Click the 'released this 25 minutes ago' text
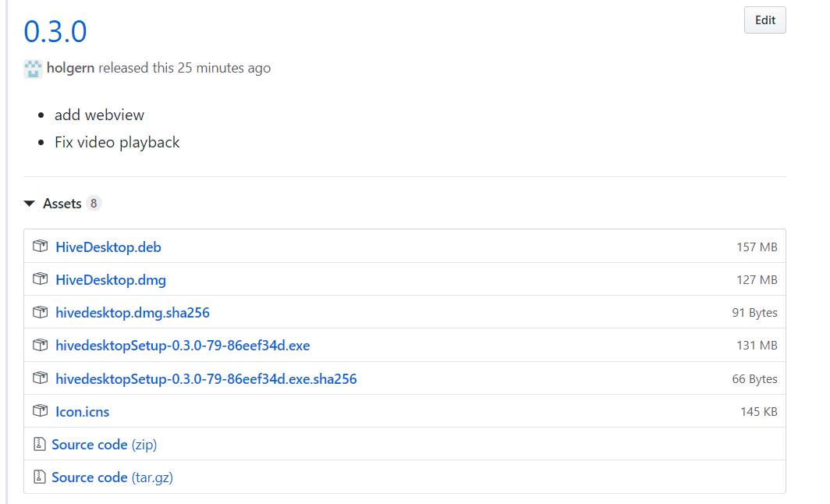 (x=184, y=68)
